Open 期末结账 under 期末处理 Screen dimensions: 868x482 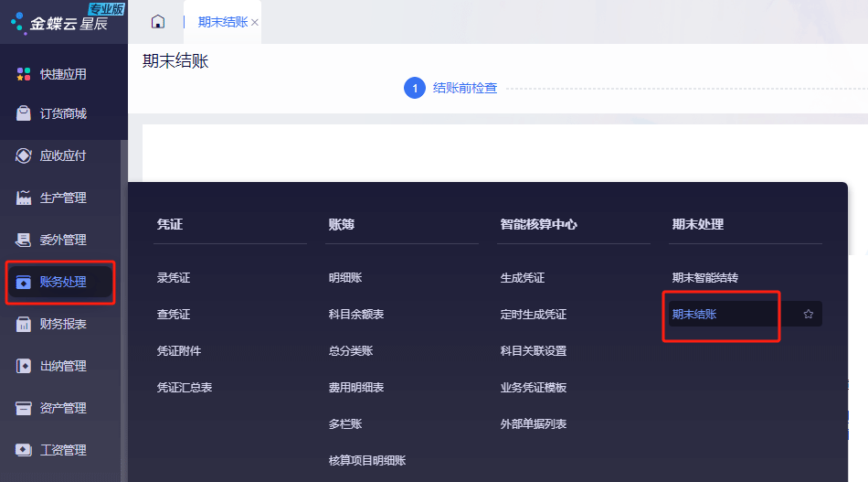[x=694, y=314]
